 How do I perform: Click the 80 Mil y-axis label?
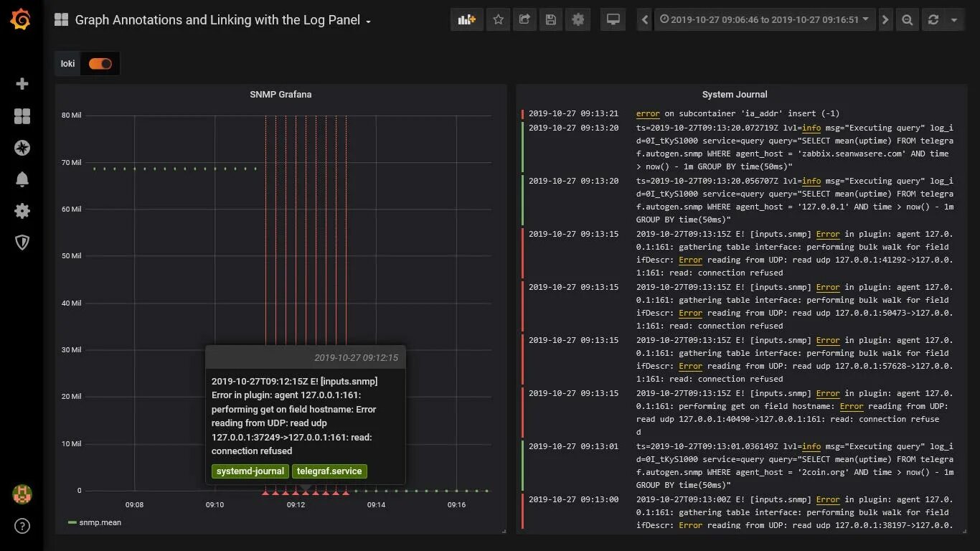coord(71,115)
